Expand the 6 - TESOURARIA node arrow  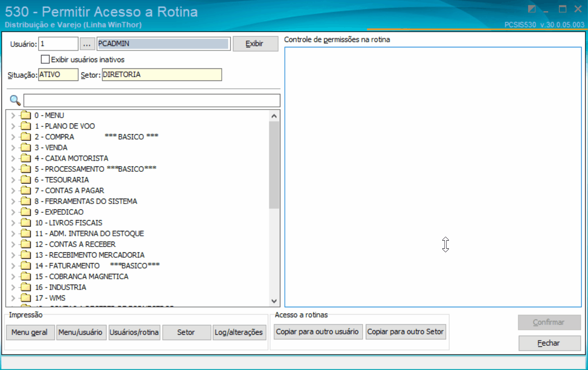(x=13, y=180)
